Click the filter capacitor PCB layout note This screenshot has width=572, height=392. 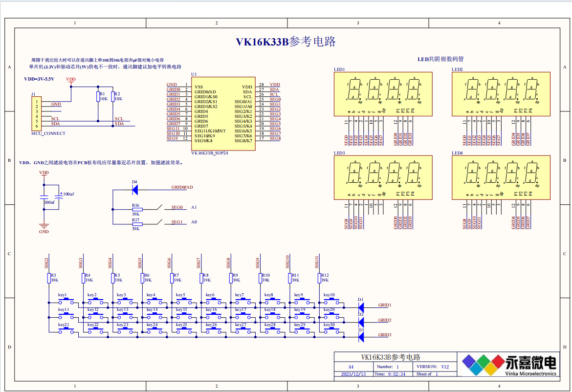101,163
